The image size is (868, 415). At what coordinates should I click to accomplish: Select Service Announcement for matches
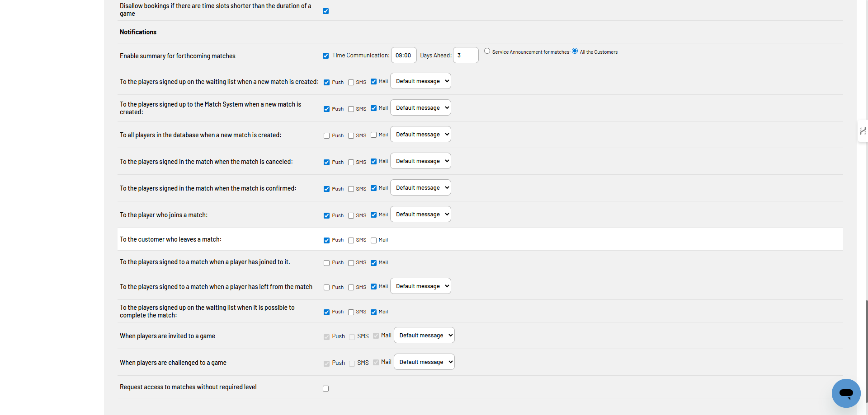(x=487, y=51)
